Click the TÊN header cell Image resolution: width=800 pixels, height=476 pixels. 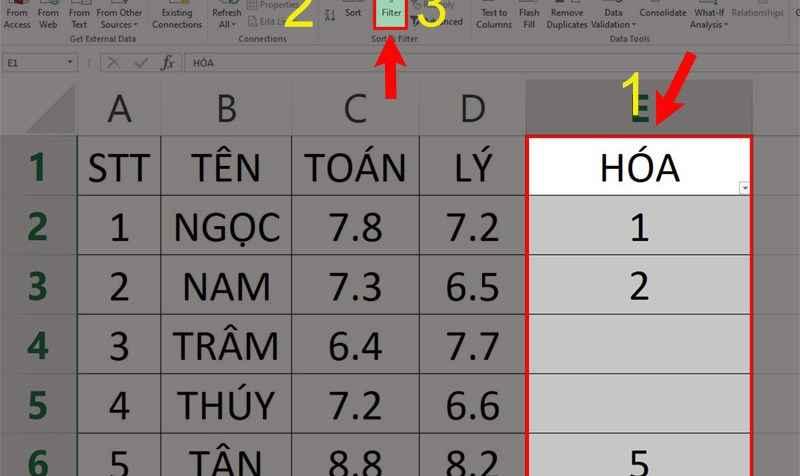(x=227, y=166)
